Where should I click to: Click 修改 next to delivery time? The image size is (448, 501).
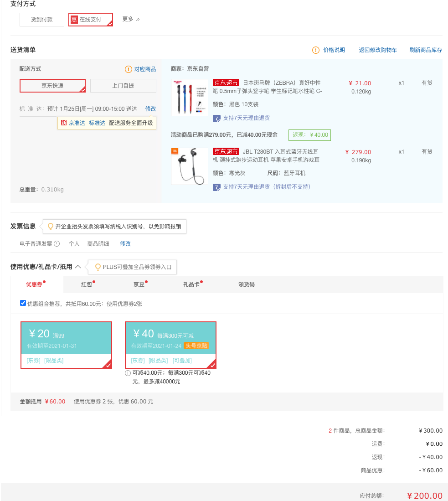[x=150, y=109]
